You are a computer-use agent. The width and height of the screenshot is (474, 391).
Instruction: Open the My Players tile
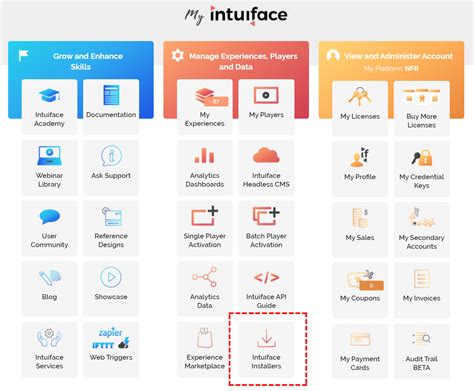266,107
